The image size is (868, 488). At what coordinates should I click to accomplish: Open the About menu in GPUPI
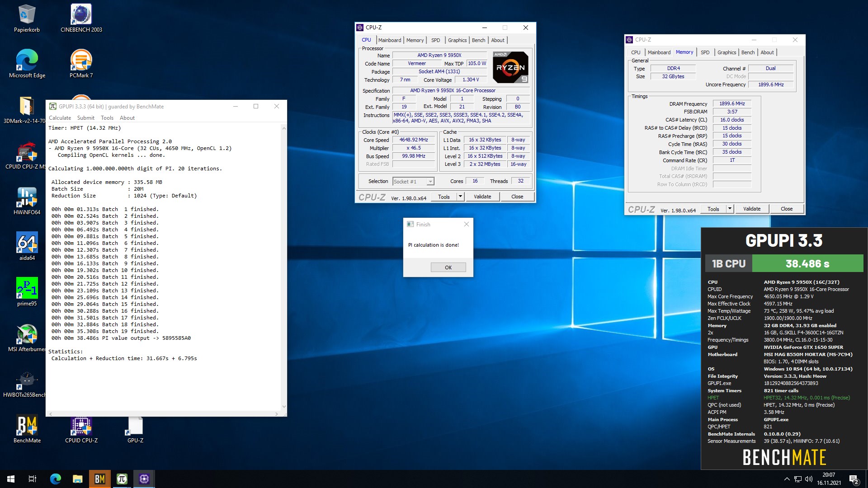[x=127, y=118]
